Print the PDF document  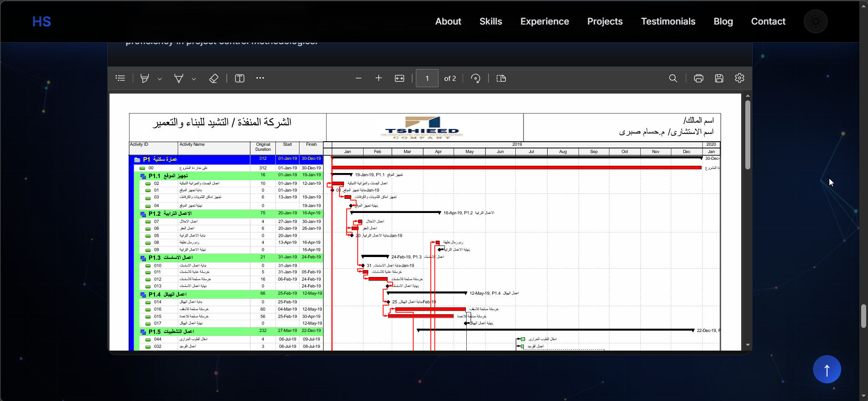(698, 78)
